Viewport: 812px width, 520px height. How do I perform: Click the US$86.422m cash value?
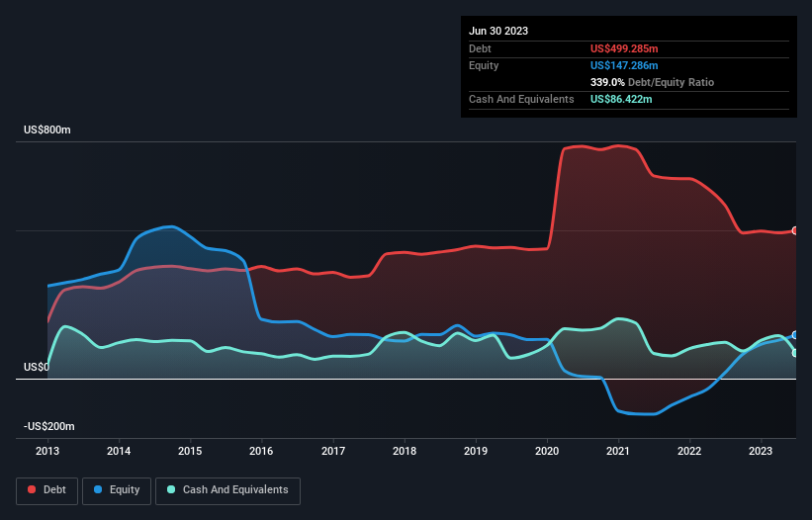coord(621,99)
